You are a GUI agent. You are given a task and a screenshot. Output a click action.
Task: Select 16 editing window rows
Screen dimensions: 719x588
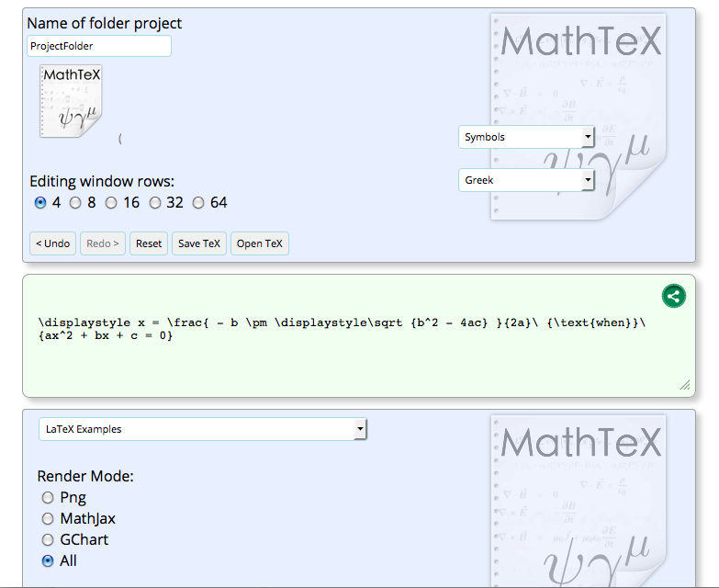click(x=111, y=202)
